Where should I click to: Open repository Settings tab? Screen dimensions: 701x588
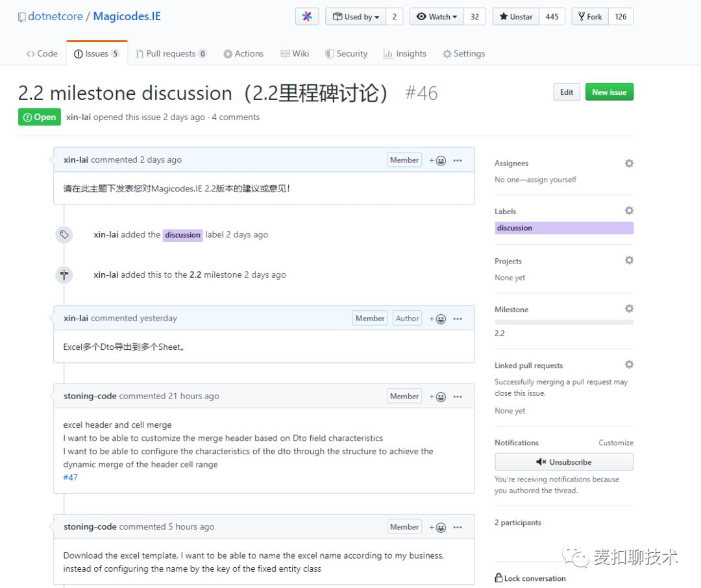click(463, 54)
